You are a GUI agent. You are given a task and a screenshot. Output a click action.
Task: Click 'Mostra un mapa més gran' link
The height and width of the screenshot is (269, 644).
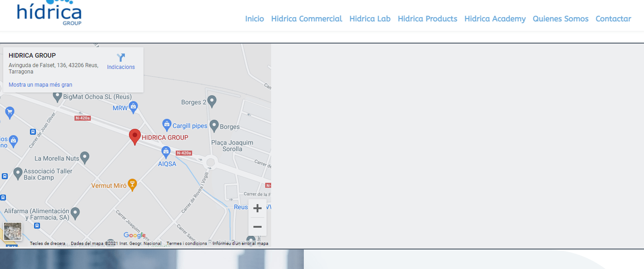(x=40, y=85)
